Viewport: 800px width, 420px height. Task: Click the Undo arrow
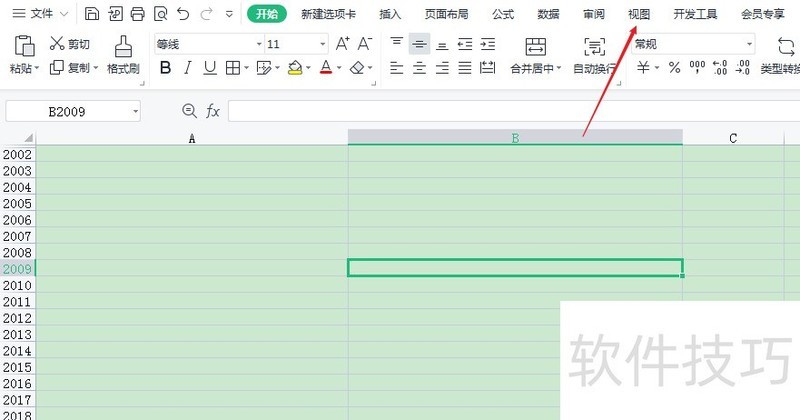(183, 14)
